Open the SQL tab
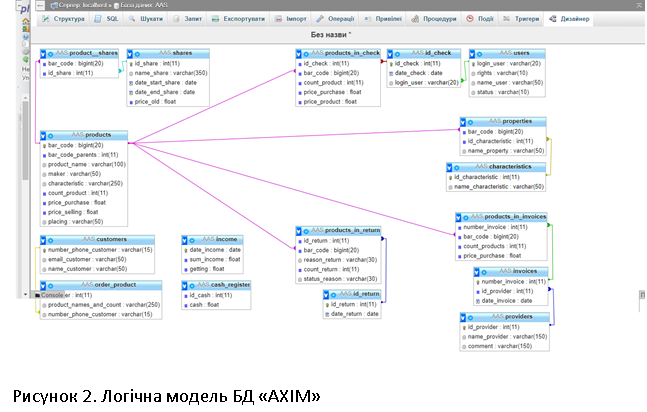This screenshot has width=647, height=412. point(107,19)
